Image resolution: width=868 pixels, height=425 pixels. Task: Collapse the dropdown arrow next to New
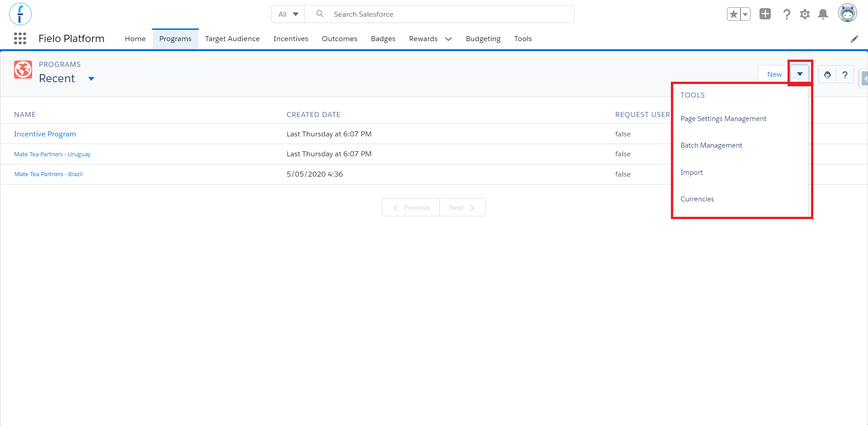[x=800, y=75]
